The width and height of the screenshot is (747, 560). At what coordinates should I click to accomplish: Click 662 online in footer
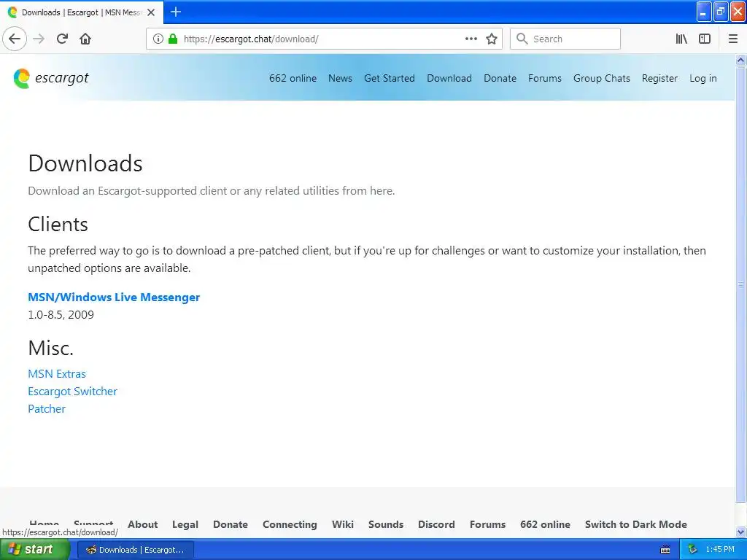tap(545, 524)
